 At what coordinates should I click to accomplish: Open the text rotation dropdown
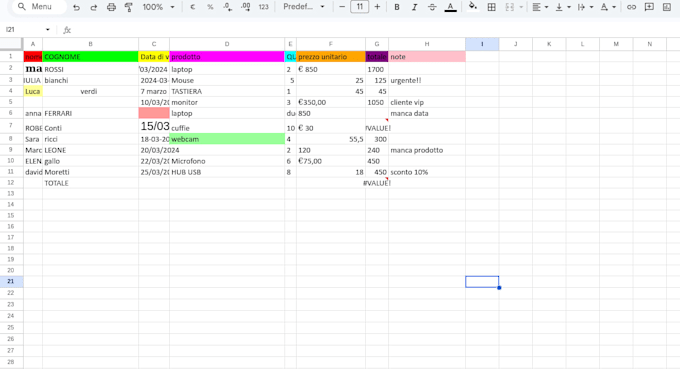608,7
